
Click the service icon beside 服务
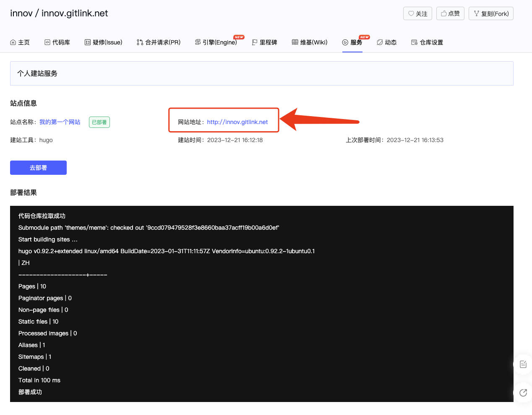tap(345, 42)
